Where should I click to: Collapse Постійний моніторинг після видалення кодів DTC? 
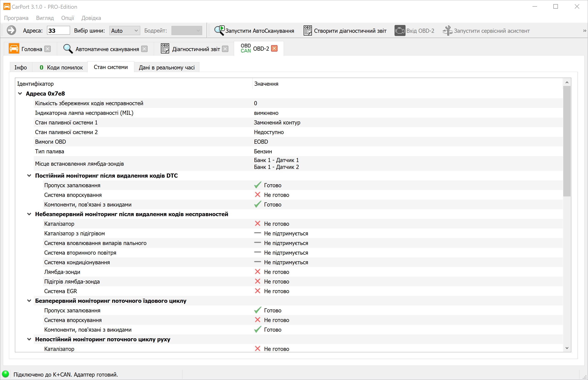coord(29,176)
